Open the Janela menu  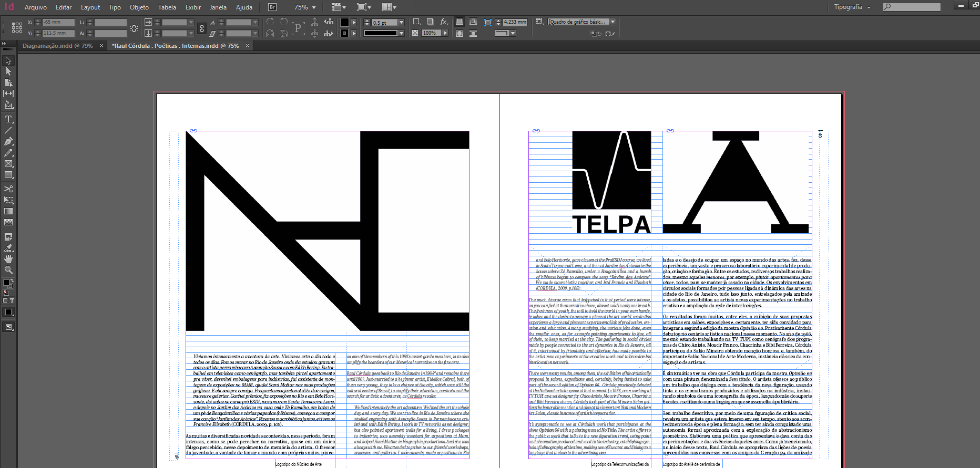coord(218,7)
